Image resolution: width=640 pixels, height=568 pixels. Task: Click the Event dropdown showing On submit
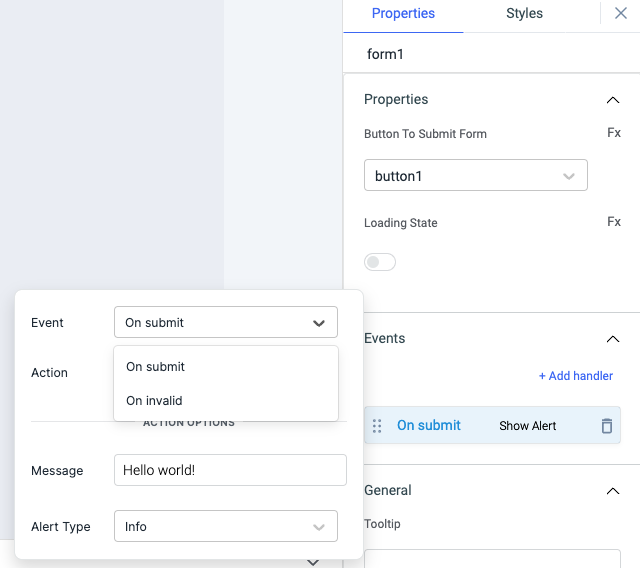coord(225,322)
